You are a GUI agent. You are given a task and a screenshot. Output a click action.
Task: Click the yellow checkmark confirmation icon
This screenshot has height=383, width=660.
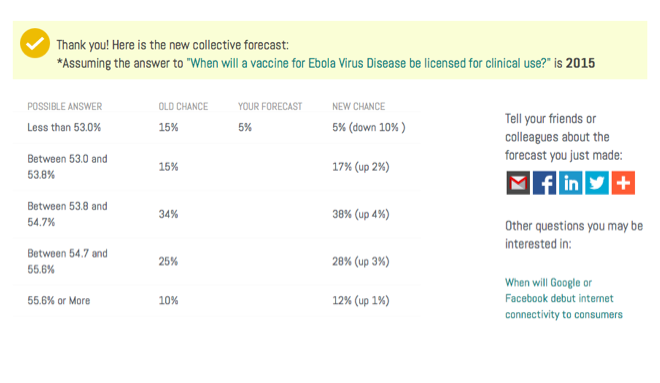point(35,43)
